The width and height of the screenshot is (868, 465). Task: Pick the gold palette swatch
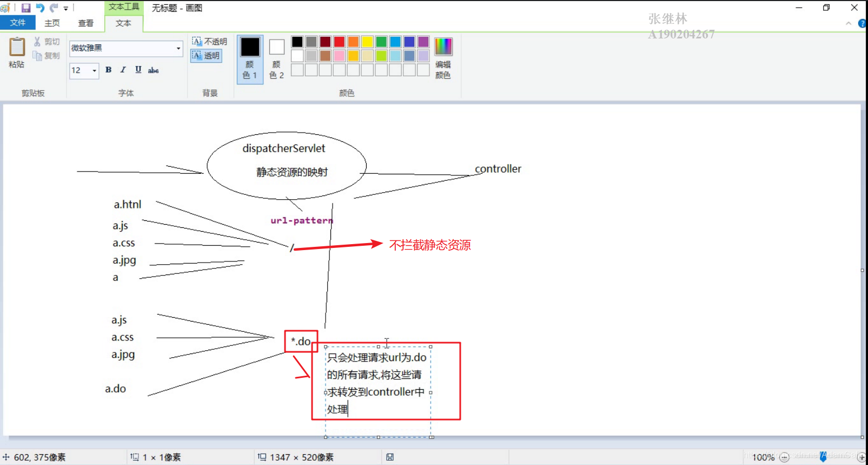354,56
